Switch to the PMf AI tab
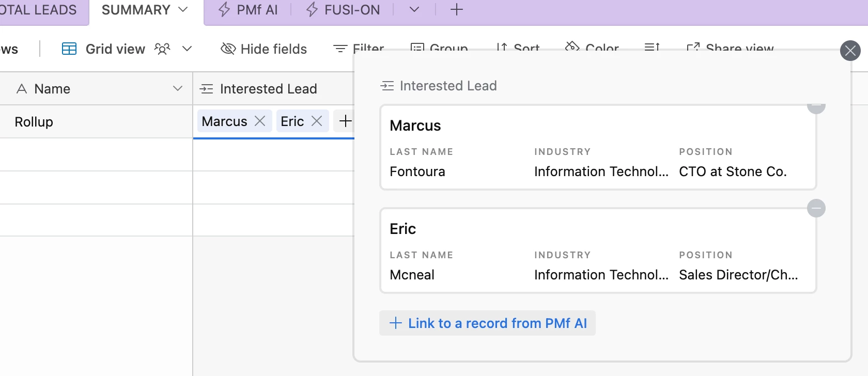Viewport: 868px width, 376px height. coord(248,10)
